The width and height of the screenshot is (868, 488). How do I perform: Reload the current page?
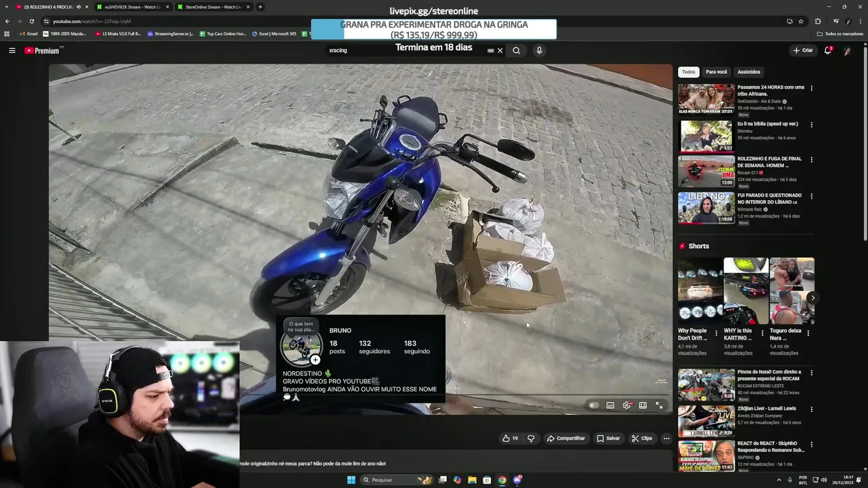[x=31, y=21]
